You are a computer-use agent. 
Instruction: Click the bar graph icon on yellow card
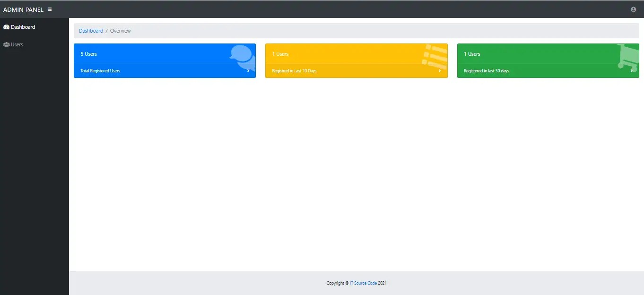pos(434,54)
